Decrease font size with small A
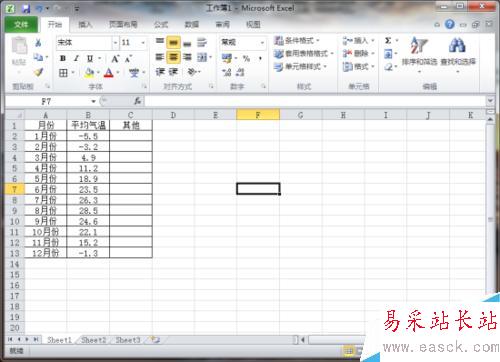The height and width of the screenshot is (362, 500). pyautogui.click(x=128, y=59)
